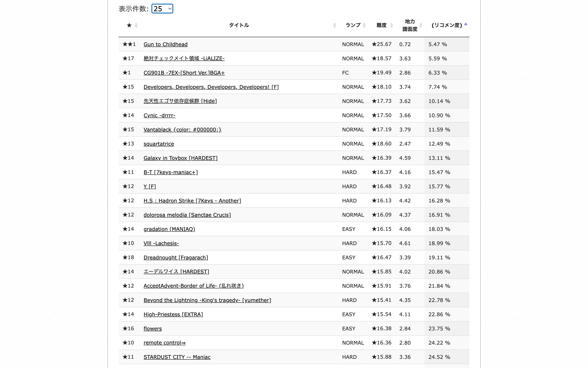Sort table by タイトル column arrows
588x368 pixels.
(x=334, y=25)
